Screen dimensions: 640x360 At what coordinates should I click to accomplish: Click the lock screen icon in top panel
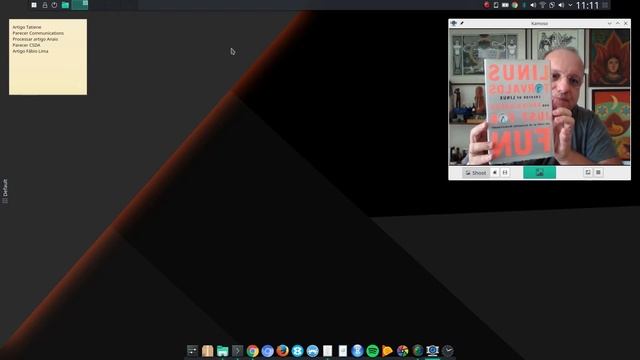coord(44,5)
